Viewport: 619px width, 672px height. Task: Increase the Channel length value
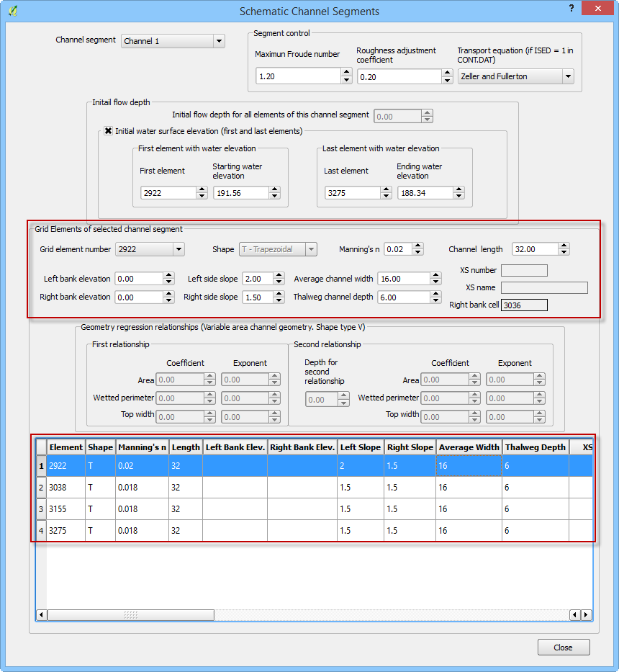point(564,246)
